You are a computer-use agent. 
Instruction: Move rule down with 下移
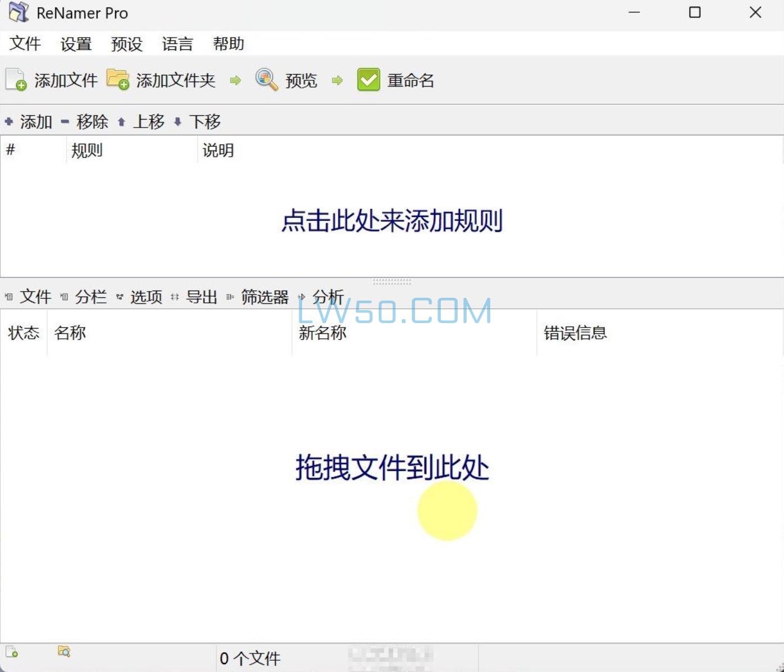pyautogui.click(x=197, y=121)
